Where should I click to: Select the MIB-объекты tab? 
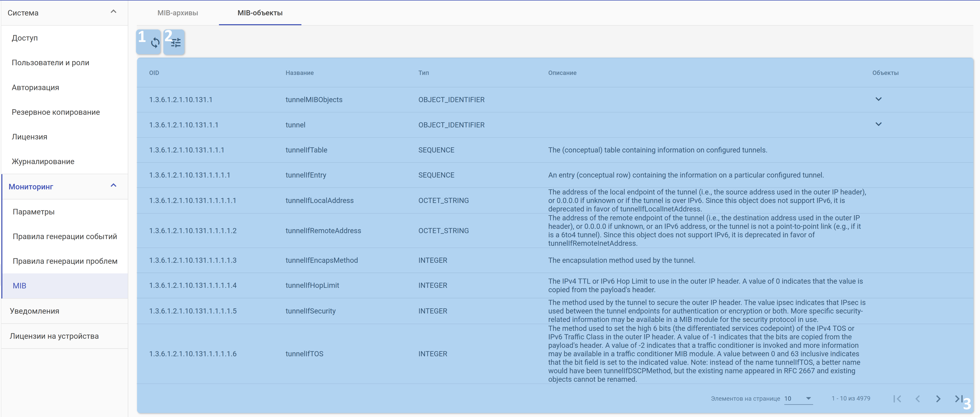point(260,13)
